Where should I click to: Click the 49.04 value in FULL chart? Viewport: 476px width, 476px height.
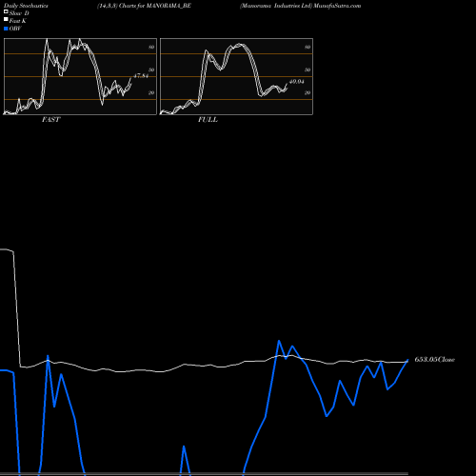point(297,82)
